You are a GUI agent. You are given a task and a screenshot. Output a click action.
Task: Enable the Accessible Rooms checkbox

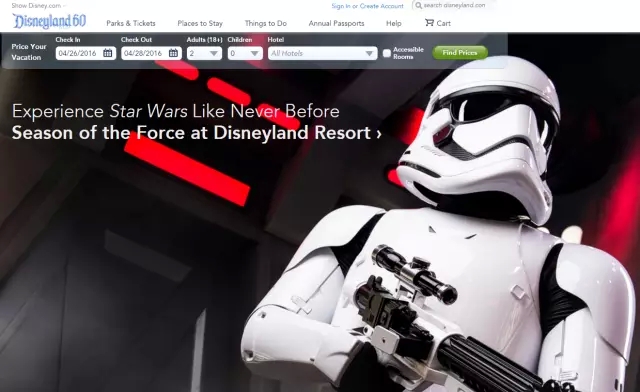pos(387,53)
